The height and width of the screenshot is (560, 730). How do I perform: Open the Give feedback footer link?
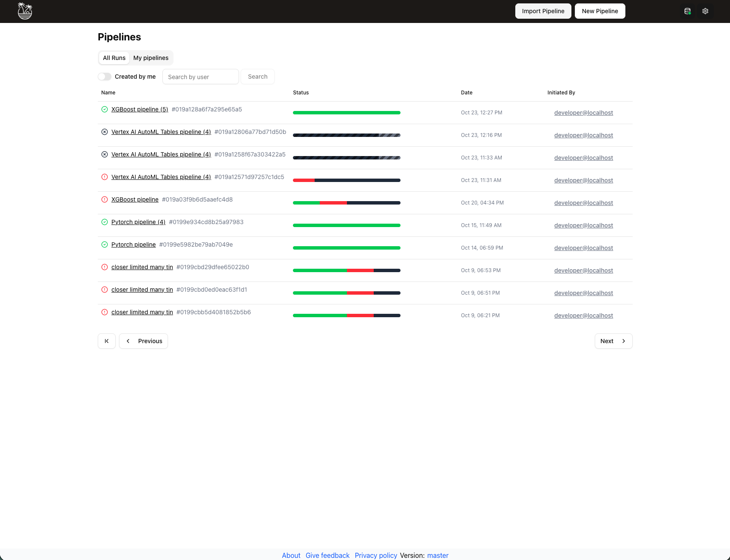click(x=327, y=555)
